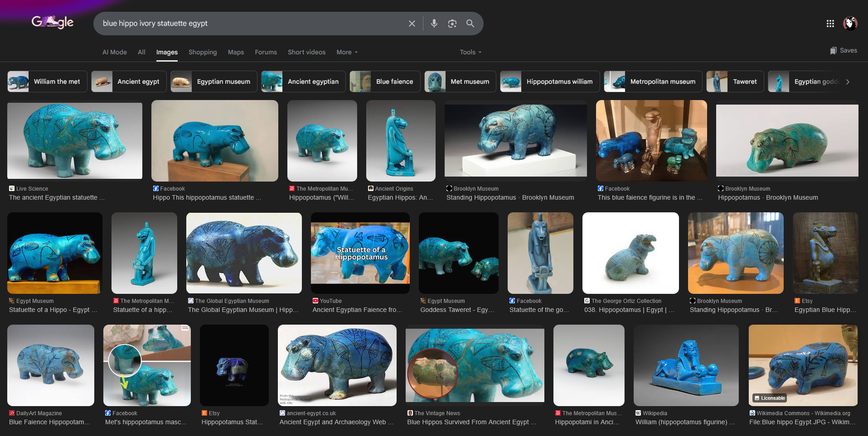Clear the search query with X icon
This screenshot has height=436, width=868.
(412, 24)
